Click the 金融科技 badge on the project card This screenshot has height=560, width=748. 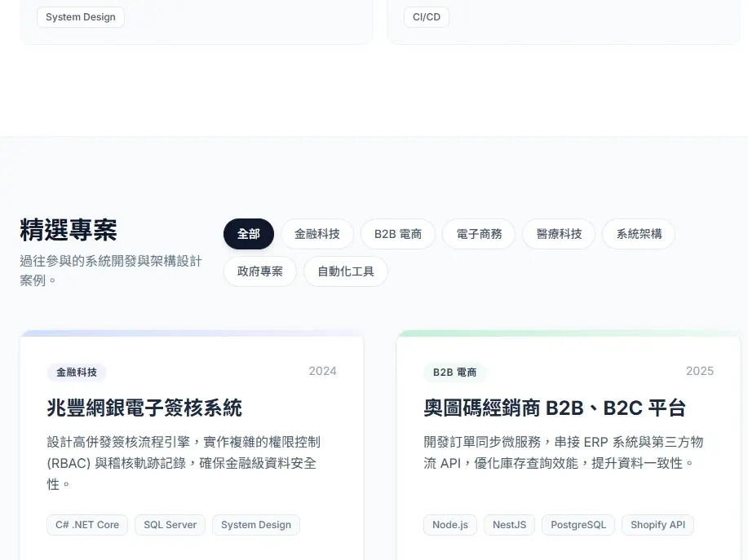pos(76,373)
